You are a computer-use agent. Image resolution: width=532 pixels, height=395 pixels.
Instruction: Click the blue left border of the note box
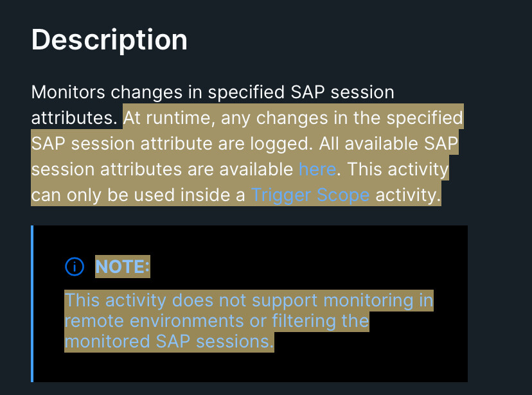pyautogui.click(x=32, y=303)
